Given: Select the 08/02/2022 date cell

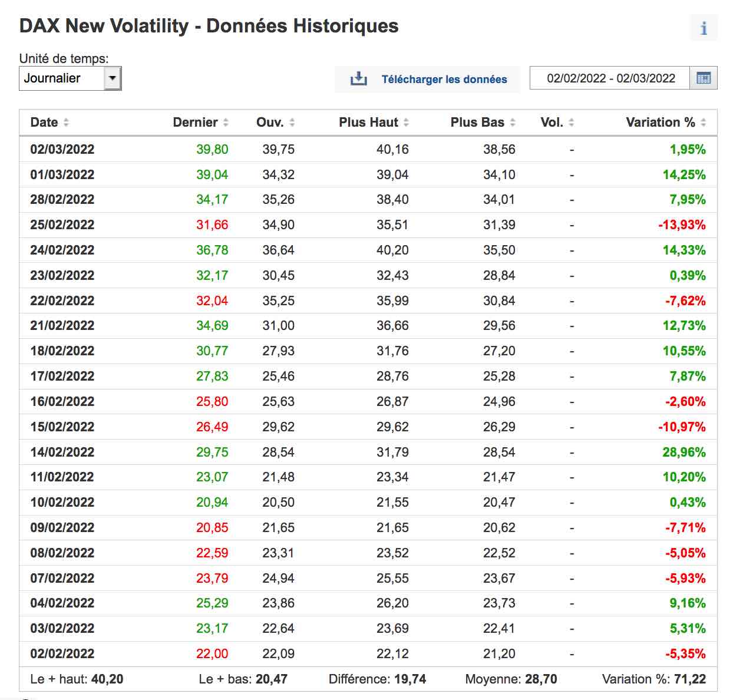Looking at the screenshot, I should tap(62, 553).
